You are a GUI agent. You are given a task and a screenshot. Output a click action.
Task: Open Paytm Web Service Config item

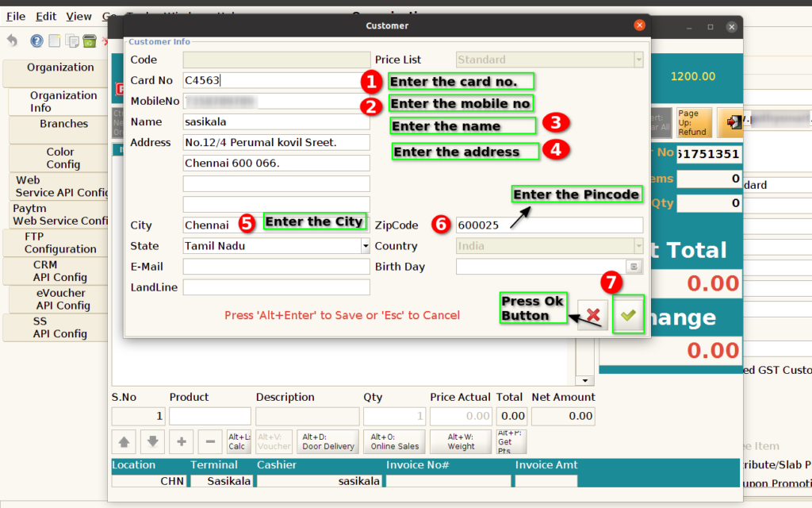[x=60, y=214]
